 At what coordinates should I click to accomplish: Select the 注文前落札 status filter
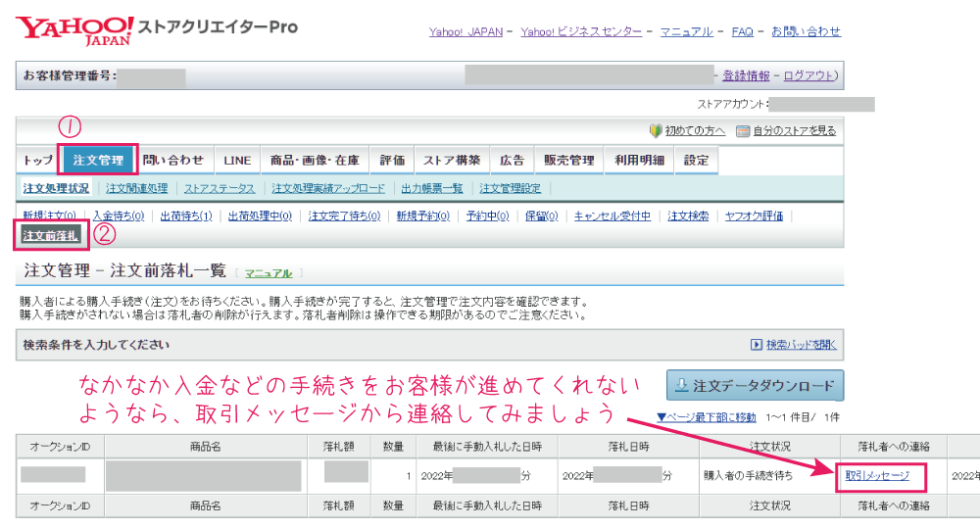pos(51,235)
